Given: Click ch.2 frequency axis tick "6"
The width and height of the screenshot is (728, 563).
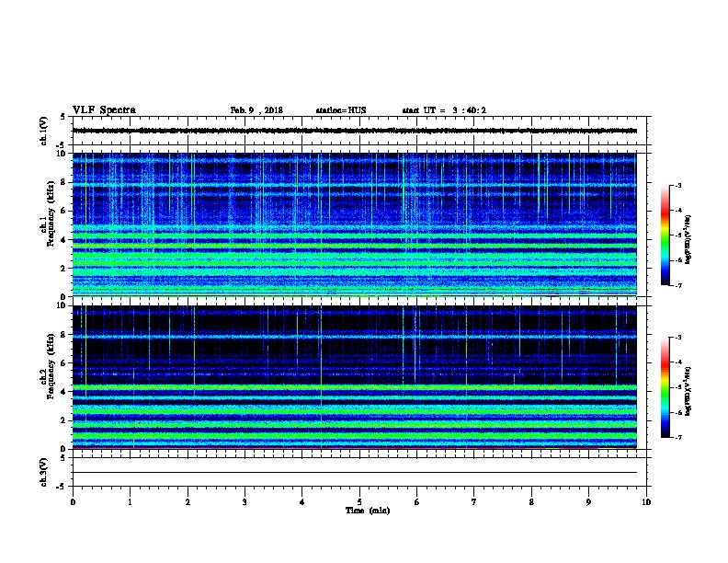Looking at the screenshot, I should coord(63,363).
